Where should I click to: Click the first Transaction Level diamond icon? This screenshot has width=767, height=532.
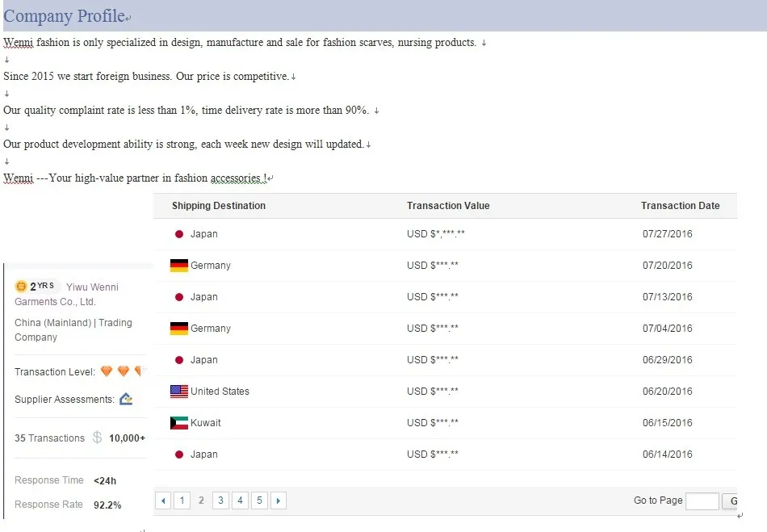107,371
